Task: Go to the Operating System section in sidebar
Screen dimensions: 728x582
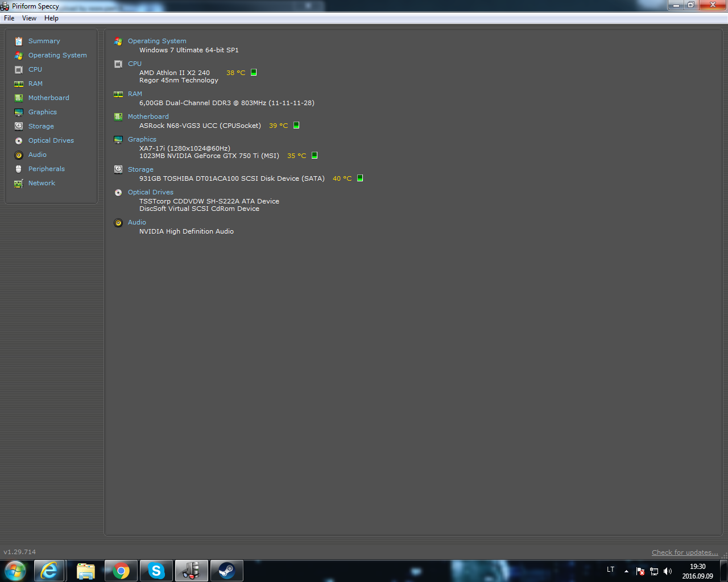Action: (x=57, y=55)
